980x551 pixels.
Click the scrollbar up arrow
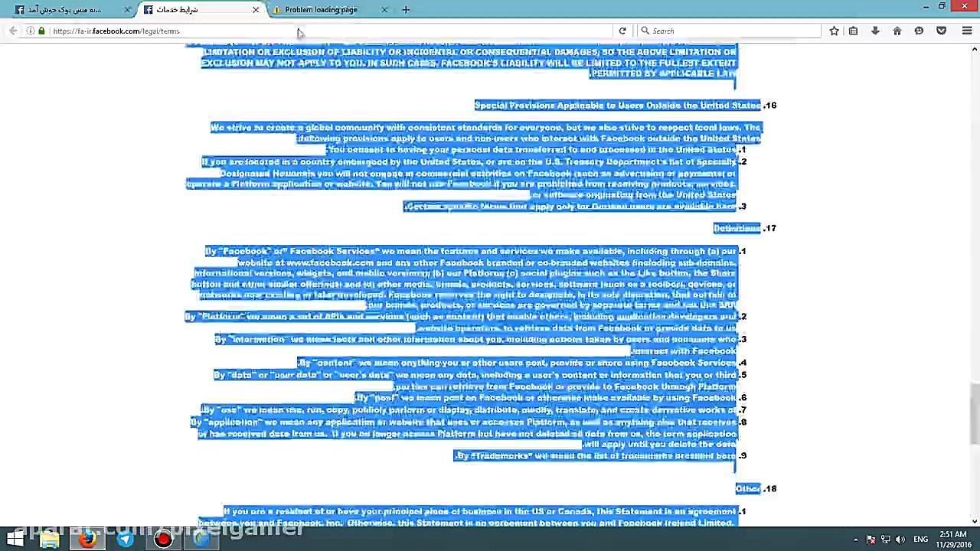(x=974, y=49)
